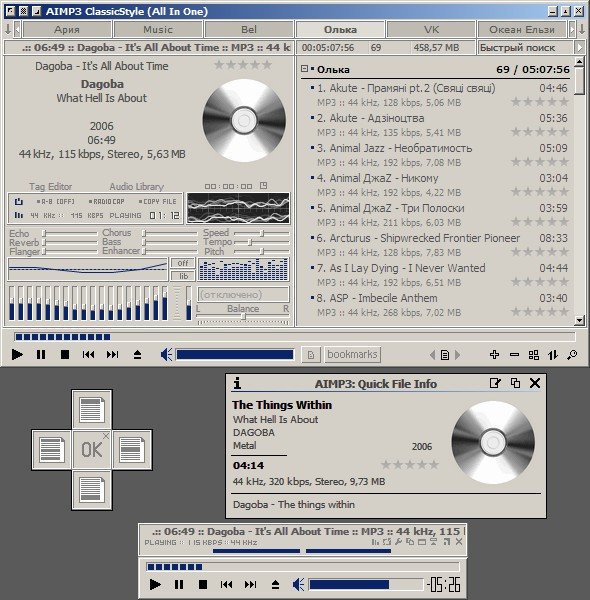Switch to the VK playlist tab
Viewport: 590px width, 600px height.
tap(431, 29)
